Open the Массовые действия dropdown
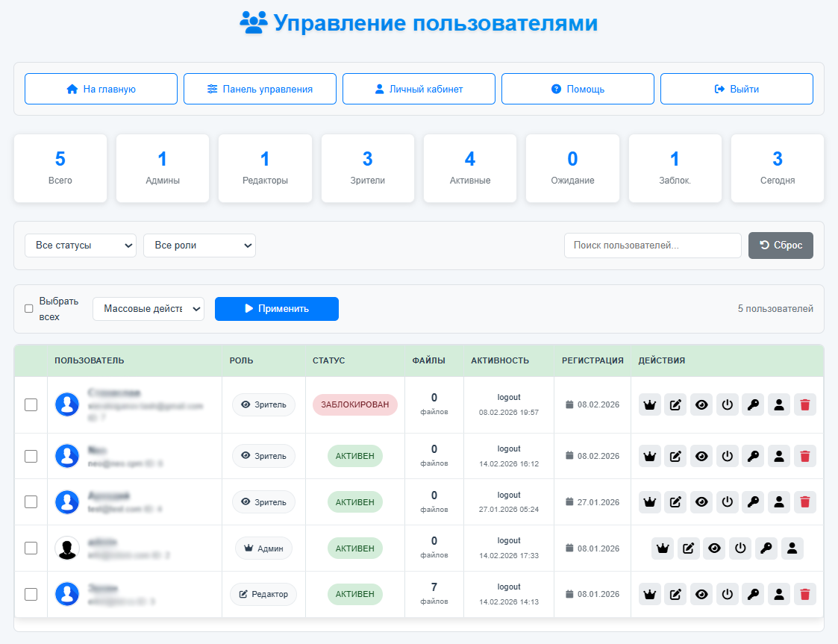This screenshot has width=838, height=644. click(x=148, y=308)
